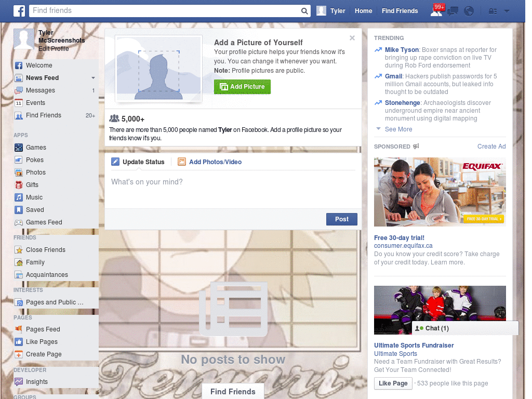Click the Photos icon in sidebar

(x=19, y=172)
